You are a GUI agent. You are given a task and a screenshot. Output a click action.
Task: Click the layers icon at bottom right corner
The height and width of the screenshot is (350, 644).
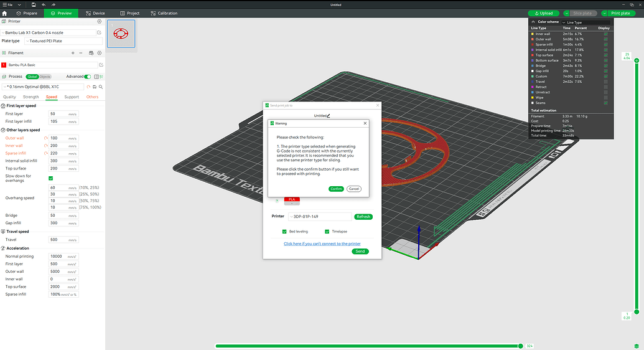637,346
